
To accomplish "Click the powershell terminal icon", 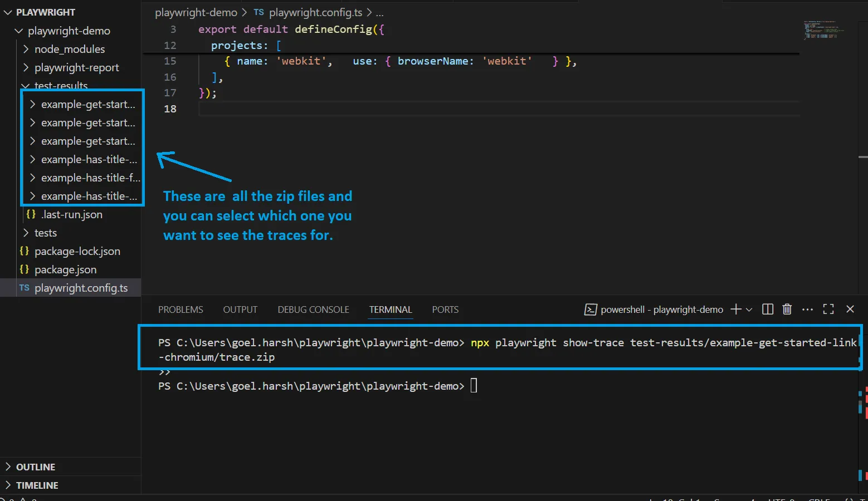I will coord(591,310).
